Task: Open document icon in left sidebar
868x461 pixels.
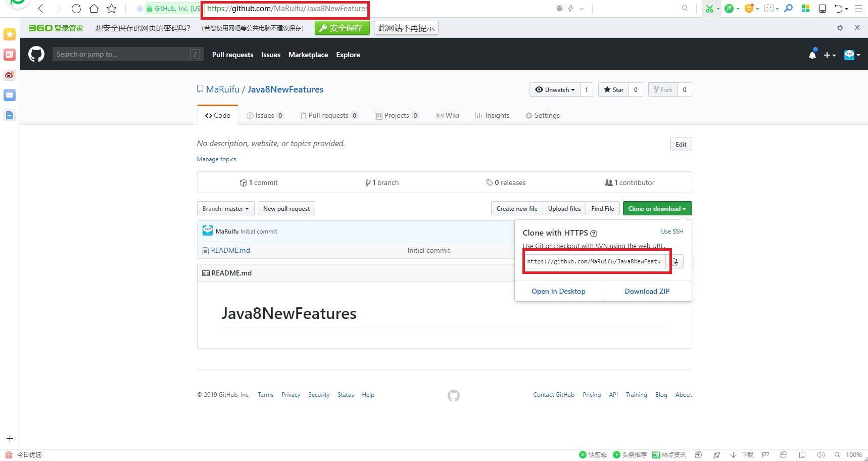Action: 10,115
